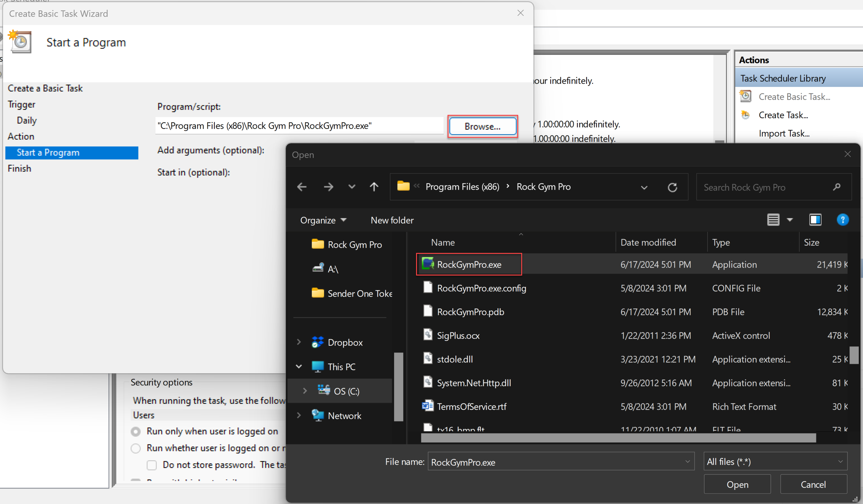863x504 pixels.
Task: Select Create a Basic Task wizard step
Action: 45,88
